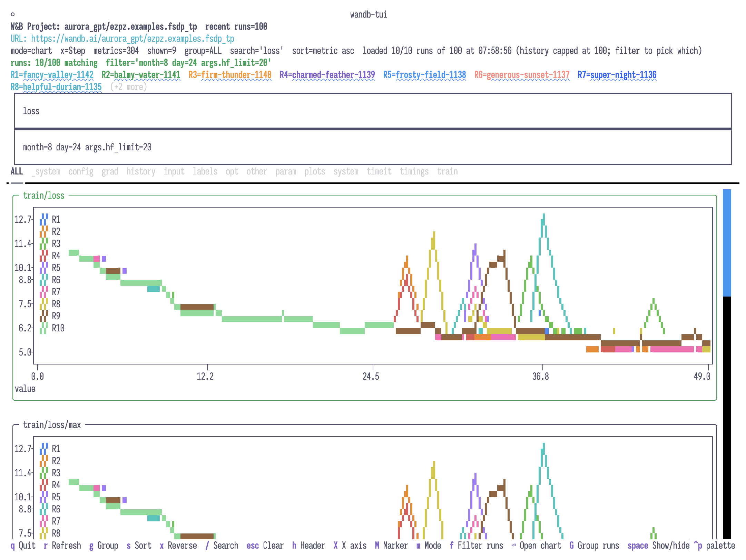Screen dimensions: 746x560
Task: Switch to the timeit tab
Action: point(379,171)
